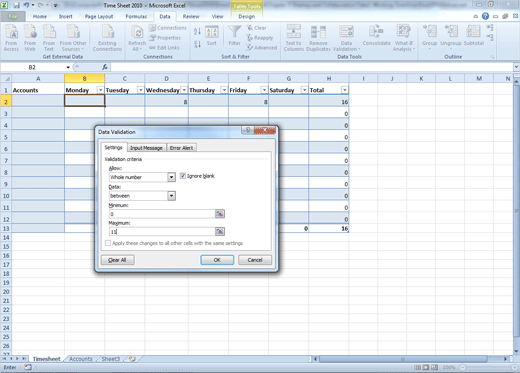The height and width of the screenshot is (373, 520).
Task: Click the Save icon in quick access toolbar
Action: [x=16, y=5]
